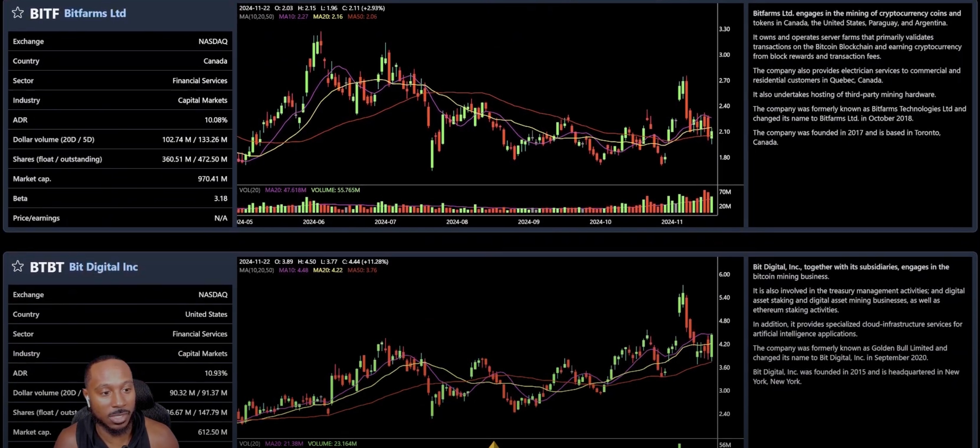This screenshot has width=980, height=448.
Task: Select BITF Exchange value NASDAQ
Action: (213, 42)
